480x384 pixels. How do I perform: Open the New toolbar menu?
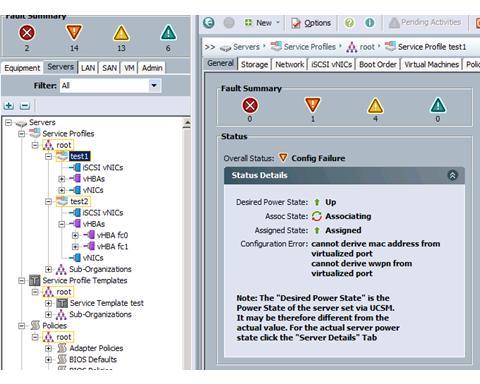click(262, 23)
